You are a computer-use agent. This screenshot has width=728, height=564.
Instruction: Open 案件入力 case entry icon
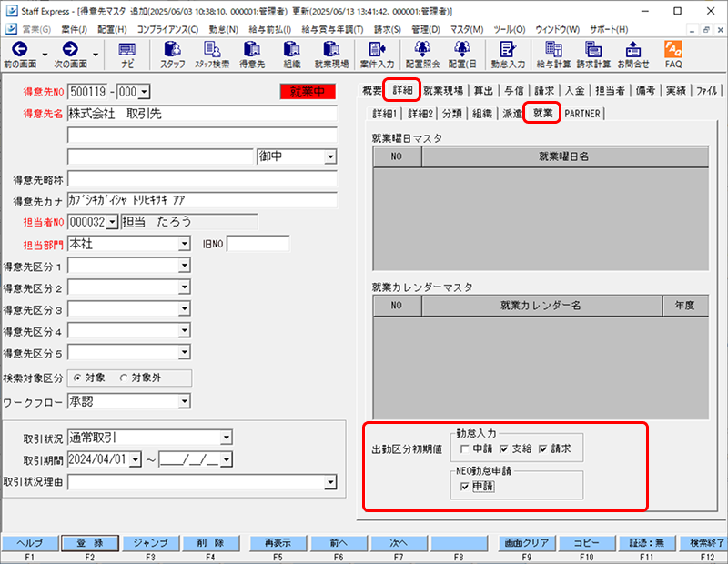[x=377, y=55]
